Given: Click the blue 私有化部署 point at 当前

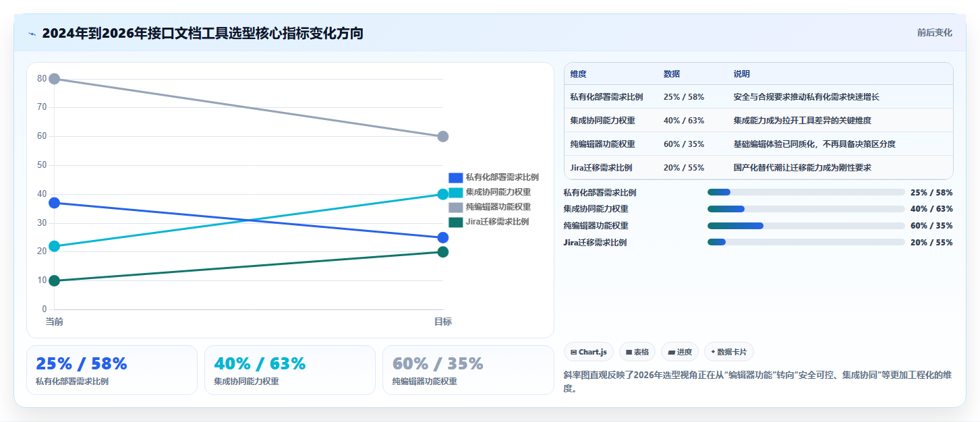Looking at the screenshot, I should coord(55,203).
